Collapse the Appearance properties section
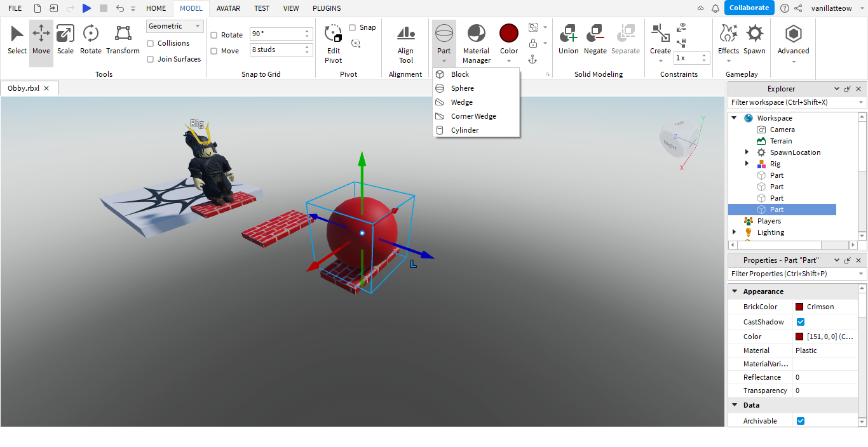 [x=735, y=291]
